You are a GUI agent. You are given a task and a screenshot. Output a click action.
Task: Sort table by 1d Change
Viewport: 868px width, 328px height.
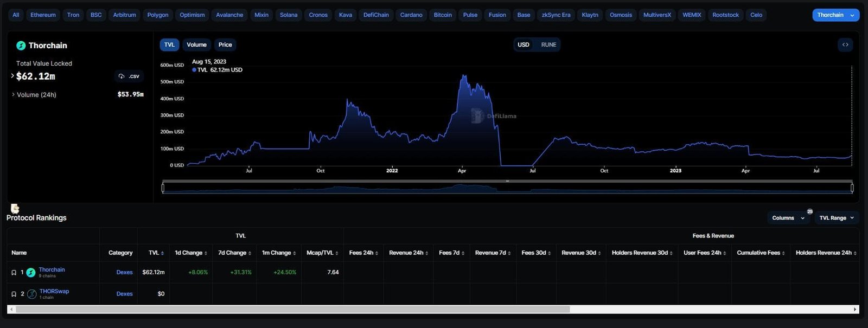[191, 253]
